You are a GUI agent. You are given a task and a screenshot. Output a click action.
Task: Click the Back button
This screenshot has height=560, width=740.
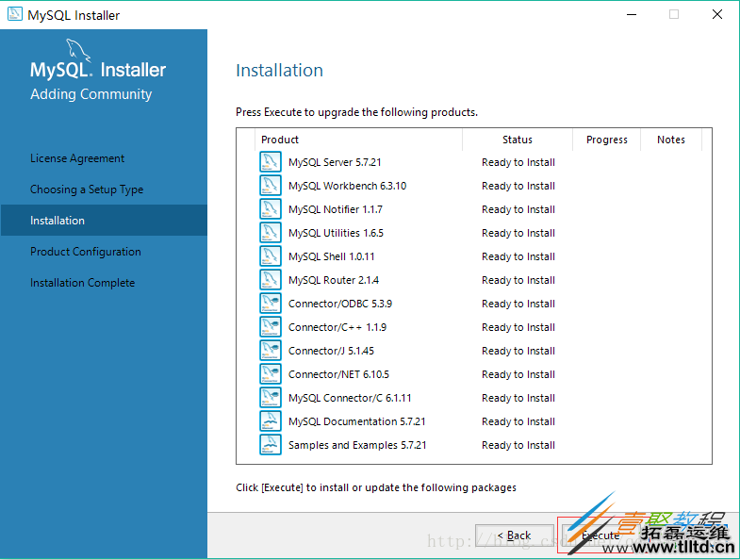[515, 535]
